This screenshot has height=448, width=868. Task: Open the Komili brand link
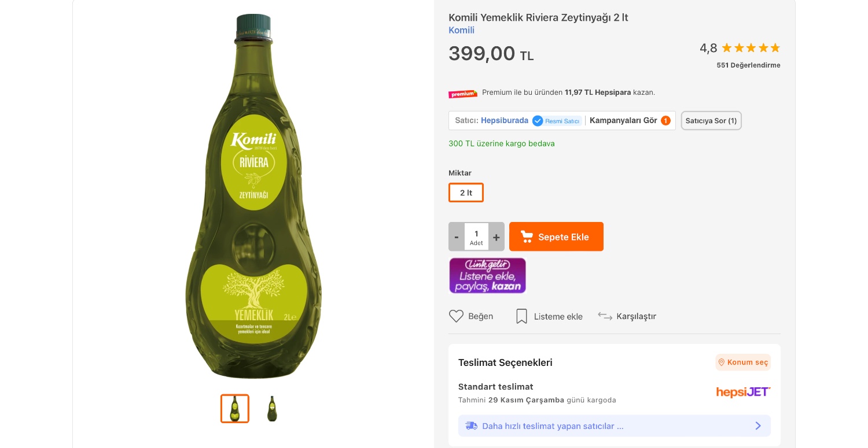coord(461,30)
